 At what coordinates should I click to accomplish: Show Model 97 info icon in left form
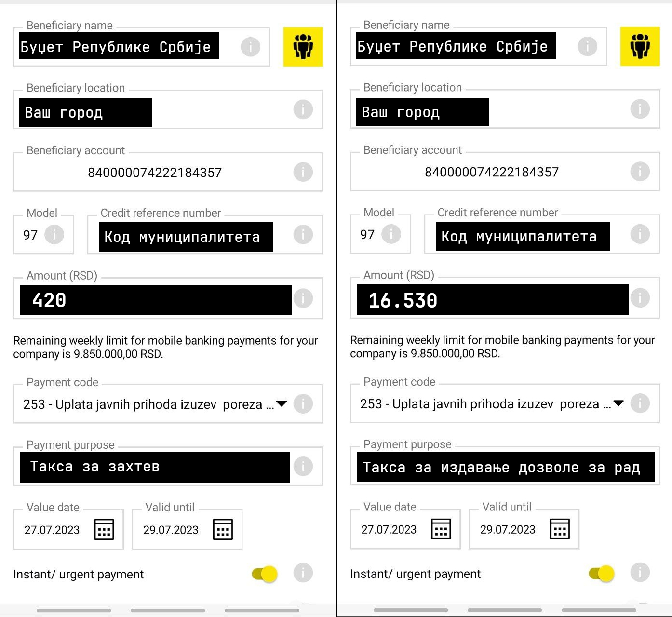click(x=54, y=235)
